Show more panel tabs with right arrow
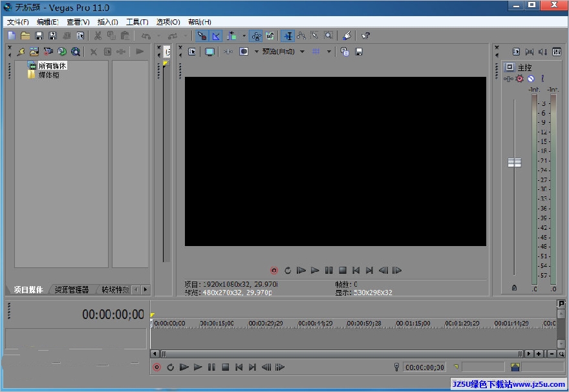The width and height of the screenshot is (569, 392). [145, 289]
